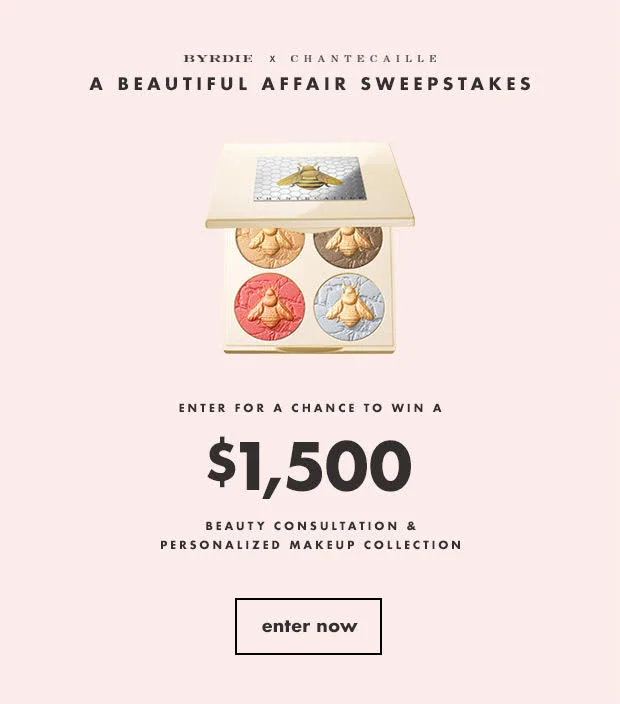Image resolution: width=620 pixels, height=704 pixels.
Task: Click the honeycomb mirror on the compact lid
Action: (x=310, y=178)
